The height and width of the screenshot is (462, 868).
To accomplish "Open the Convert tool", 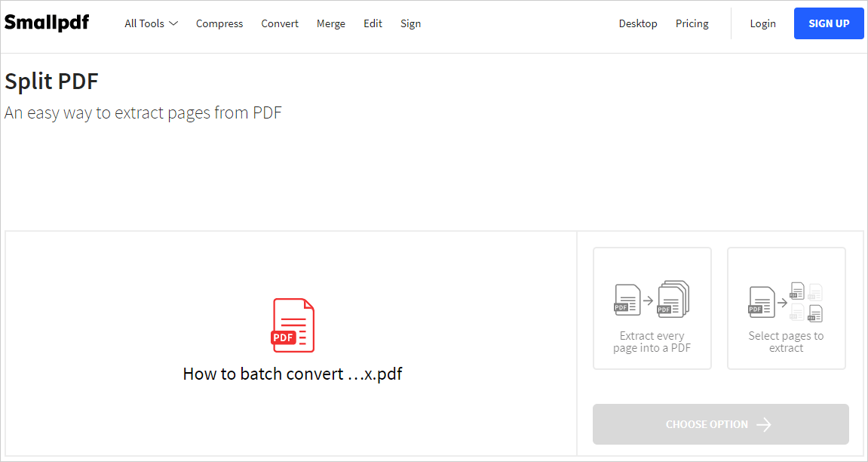I will (x=279, y=23).
